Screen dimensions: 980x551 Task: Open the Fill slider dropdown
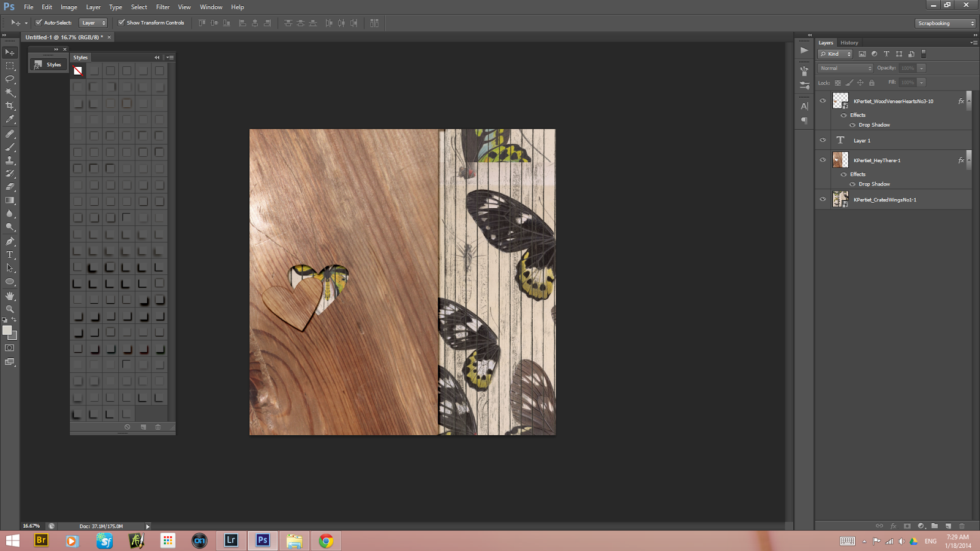pyautogui.click(x=921, y=82)
